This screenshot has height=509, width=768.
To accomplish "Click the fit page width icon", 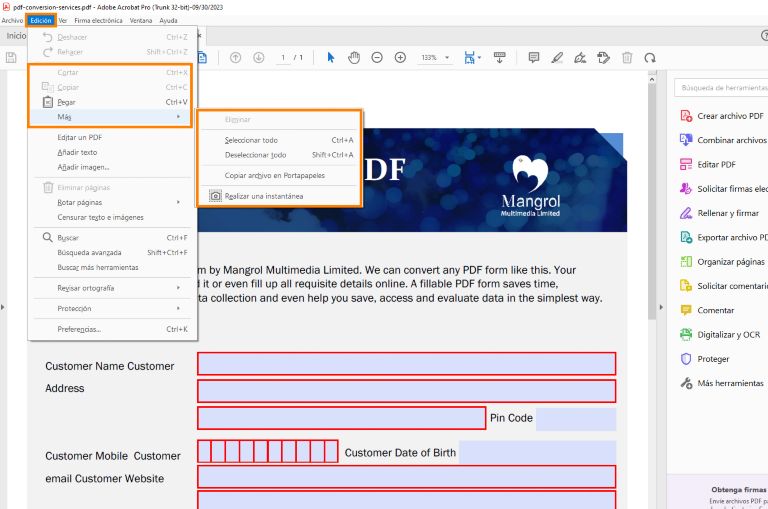I will pos(469,58).
